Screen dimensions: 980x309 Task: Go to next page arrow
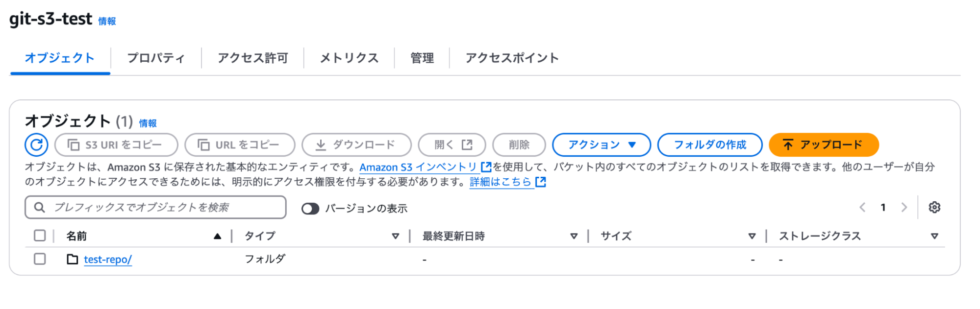904,207
